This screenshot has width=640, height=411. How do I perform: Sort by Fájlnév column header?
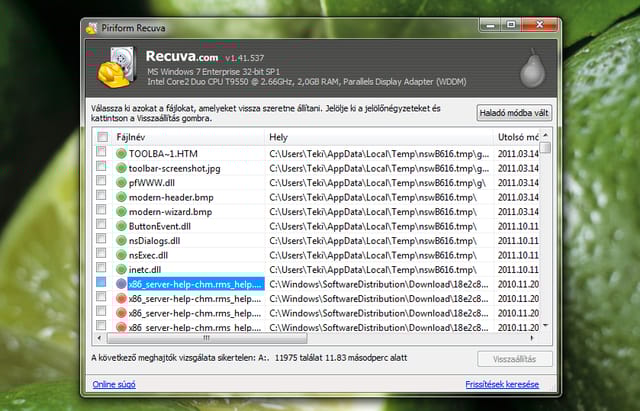coord(189,137)
